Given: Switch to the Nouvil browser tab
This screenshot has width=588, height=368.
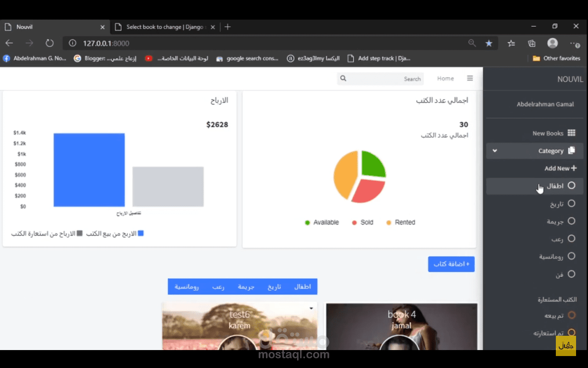Looking at the screenshot, I should 55,27.
